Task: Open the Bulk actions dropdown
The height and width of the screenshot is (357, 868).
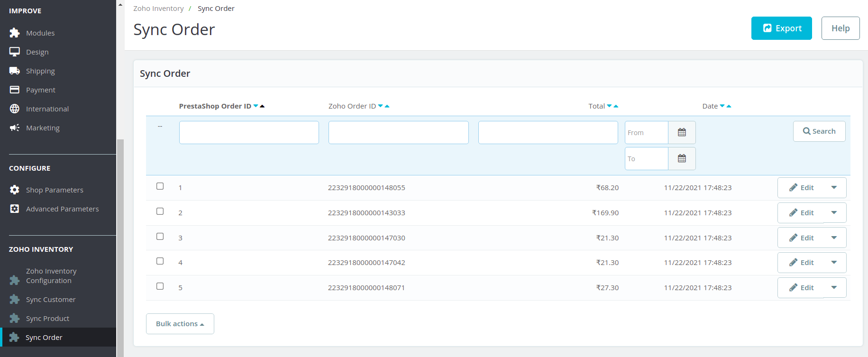Action: point(180,324)
